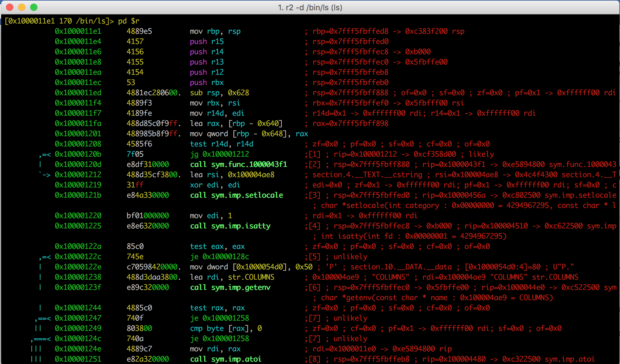Click the 'jg 0x100001212' jump instruction
This screenshot has height=364, width=620.
(220, 154)
